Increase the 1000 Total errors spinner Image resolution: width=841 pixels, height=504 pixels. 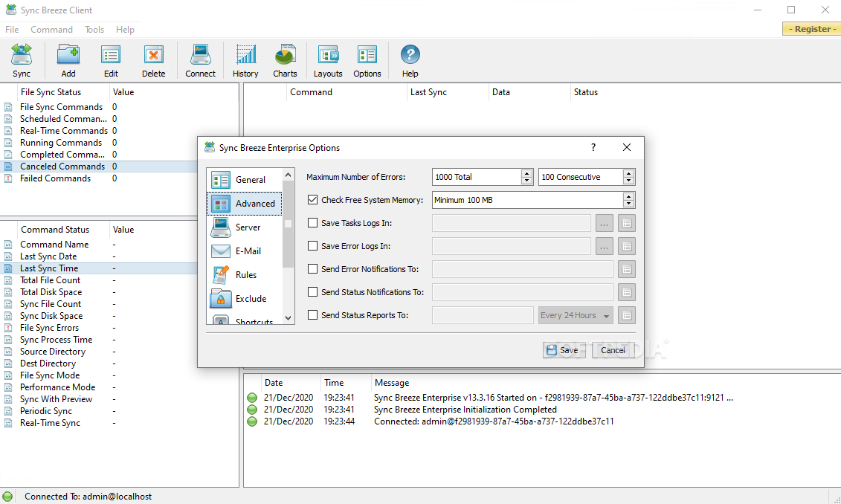click(x=526, y=173)
